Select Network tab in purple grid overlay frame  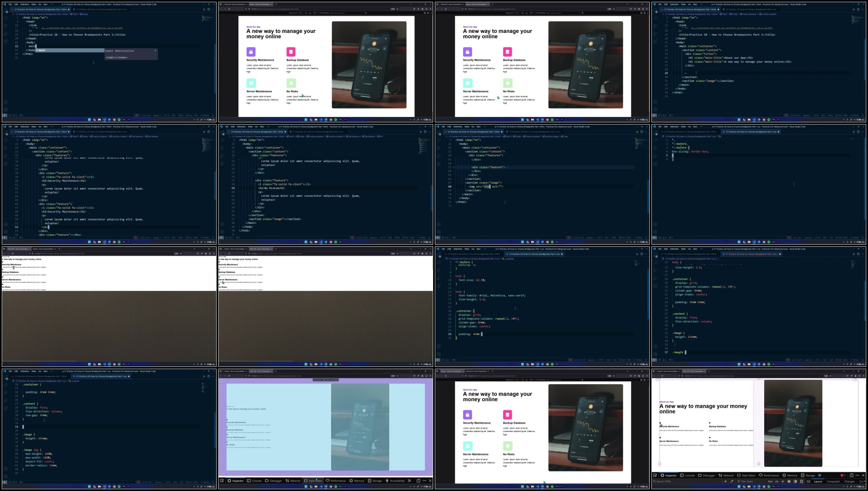click(x=293, y=481)
